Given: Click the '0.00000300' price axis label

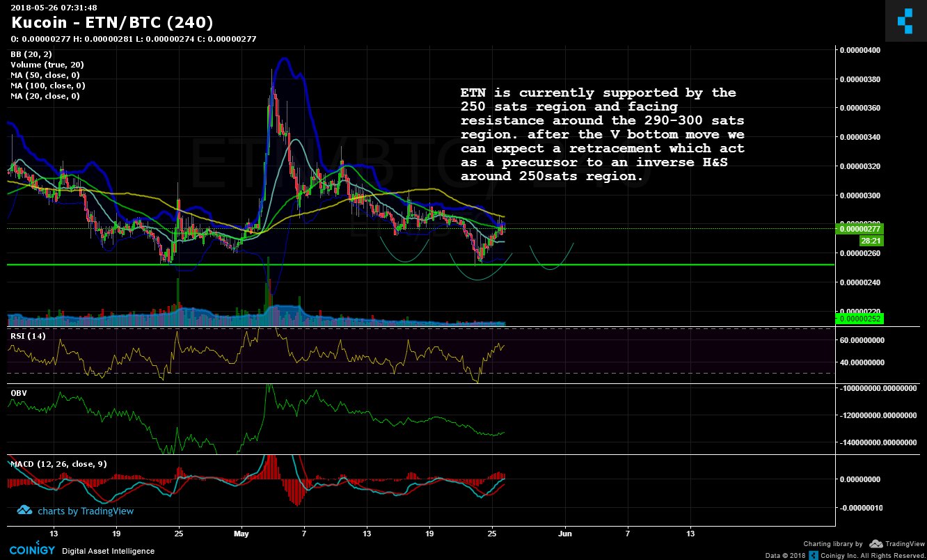Looking at the screenshot, I should tap(861, 195).
